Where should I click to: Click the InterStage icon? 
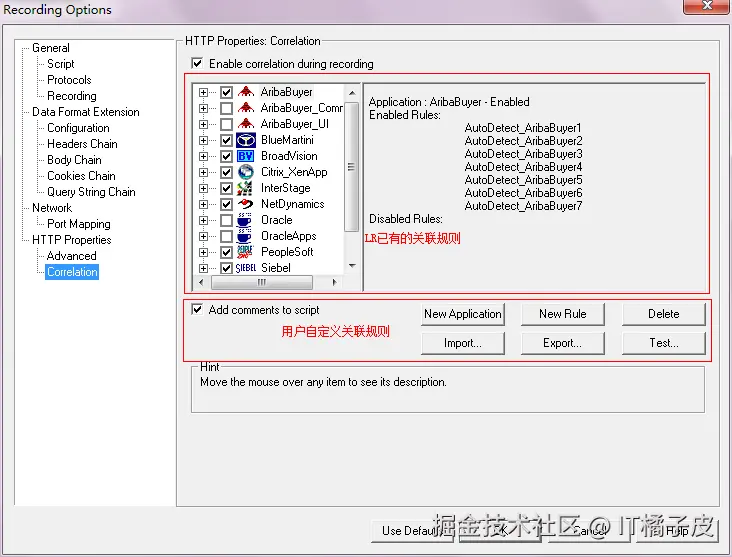pos(245,188)
